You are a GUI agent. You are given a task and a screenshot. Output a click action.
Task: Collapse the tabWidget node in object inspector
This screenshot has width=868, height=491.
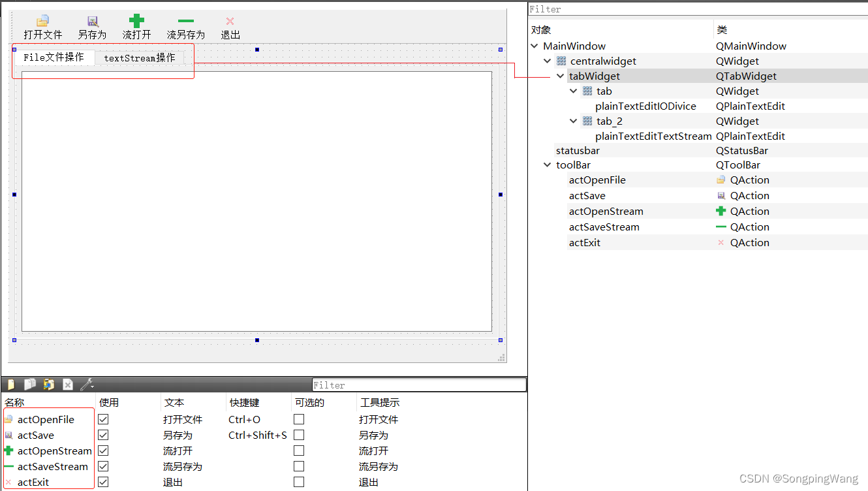(x=560, y=76)
